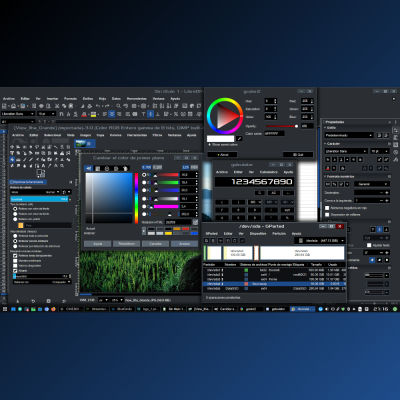Click the white color preview swatch in gcolor2

pos(220,138)
